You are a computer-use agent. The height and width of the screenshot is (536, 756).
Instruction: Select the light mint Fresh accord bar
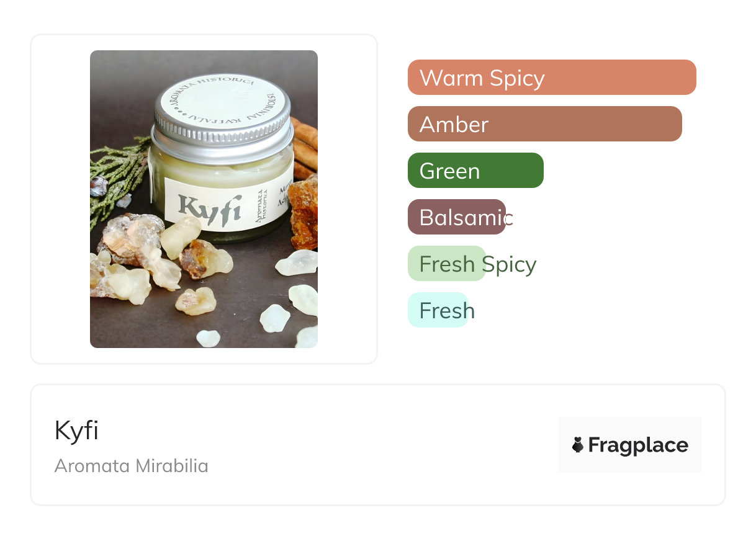coord(437,310)
